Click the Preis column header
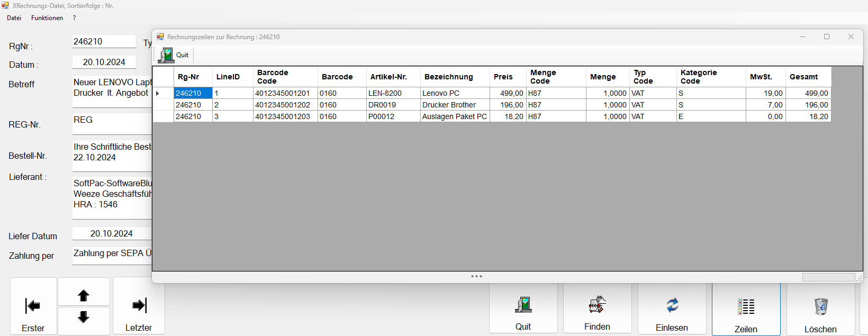The height and width of the screenshot is (336, 868). (x=508, y=77)
